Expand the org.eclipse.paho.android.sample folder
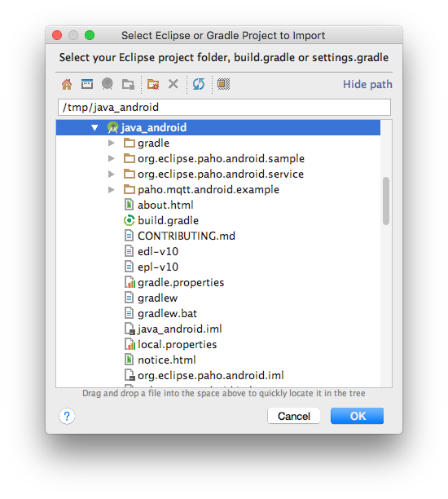Viewport: 448px width, 499px height. (x=112, y=158)
